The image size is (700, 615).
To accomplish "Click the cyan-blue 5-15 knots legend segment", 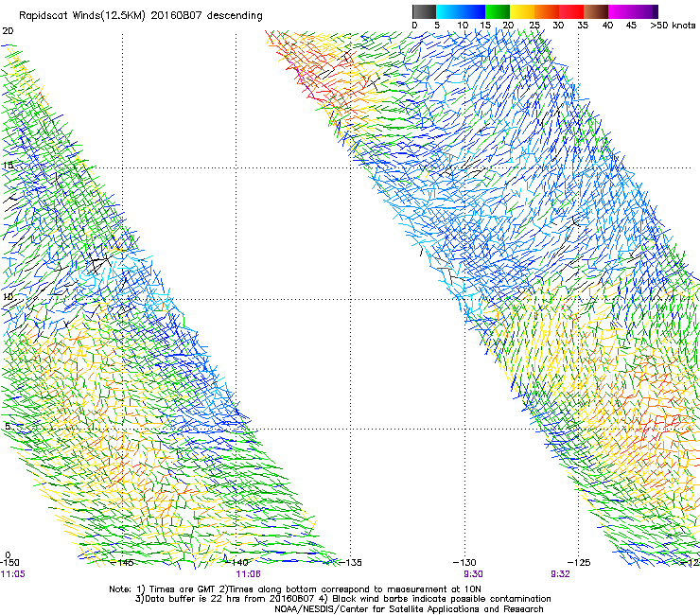I will (461, 11).
